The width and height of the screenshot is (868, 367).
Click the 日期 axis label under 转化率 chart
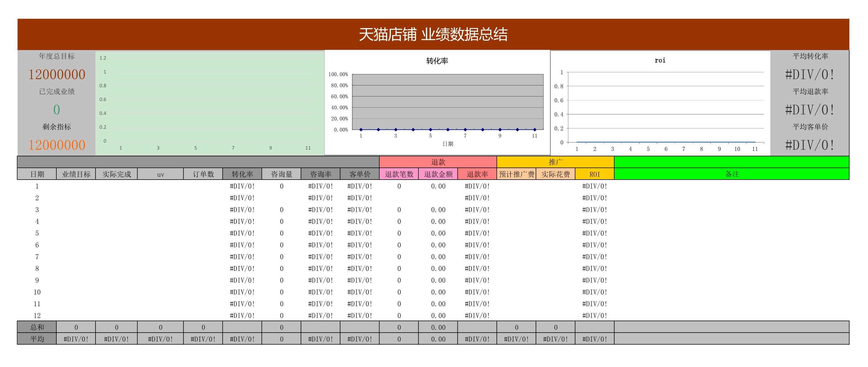click(x=448, y=144)
